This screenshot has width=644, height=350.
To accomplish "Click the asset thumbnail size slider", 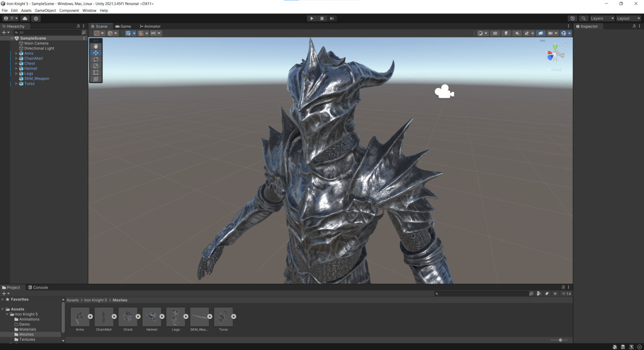I will 560,340.
